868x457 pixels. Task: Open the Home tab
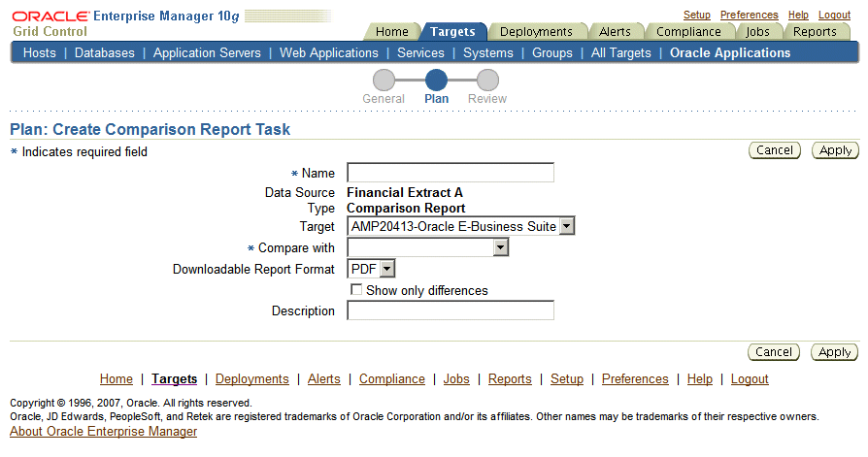point(392,32)
